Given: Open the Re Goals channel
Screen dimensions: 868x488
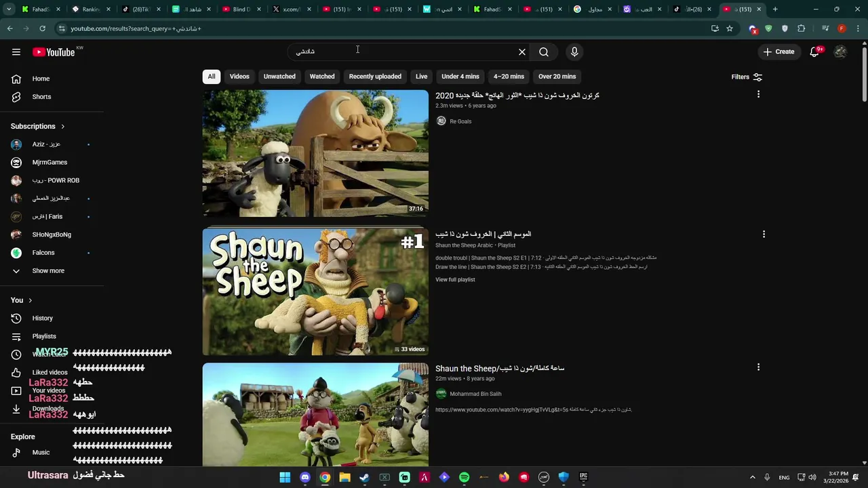Looking at the screenshot, I should coord(460,121).
